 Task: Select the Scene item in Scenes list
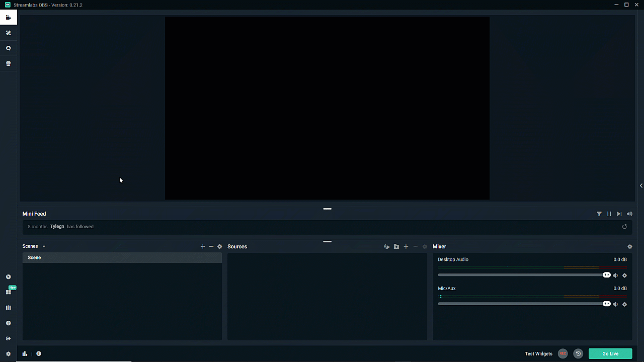tap(34, 257)
